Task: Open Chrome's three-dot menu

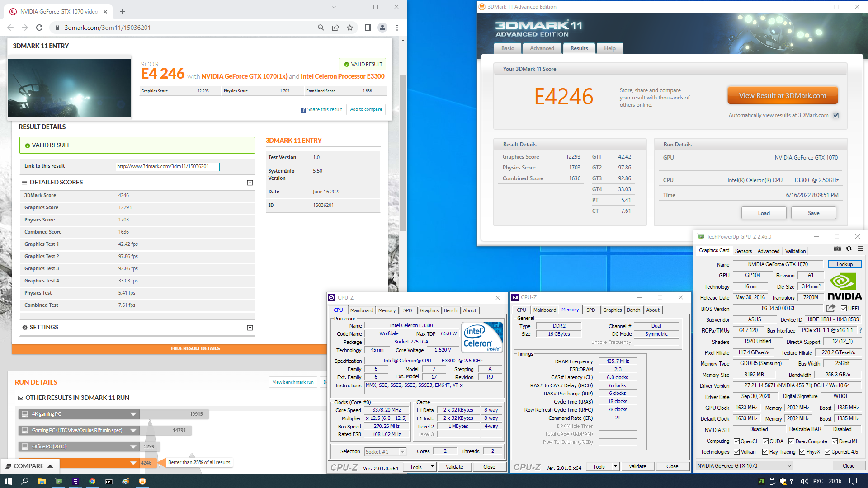Action: pyautogui.click(x=397, y=28)
